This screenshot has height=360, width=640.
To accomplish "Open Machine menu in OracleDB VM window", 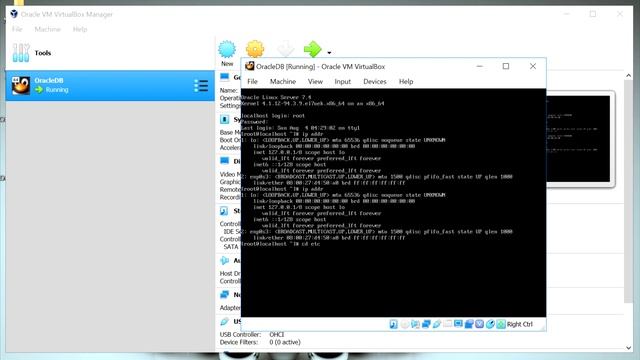I will coord(283,82).
